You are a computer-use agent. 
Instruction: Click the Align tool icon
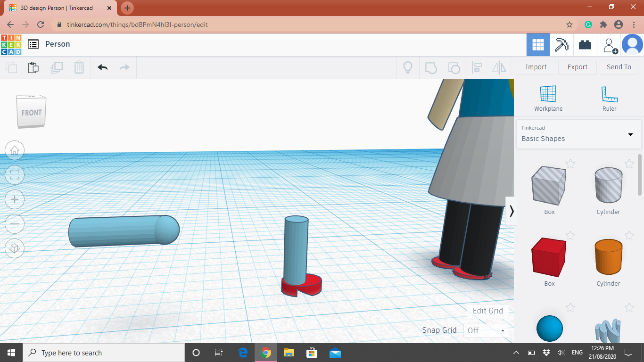click(x=477, y=67)
